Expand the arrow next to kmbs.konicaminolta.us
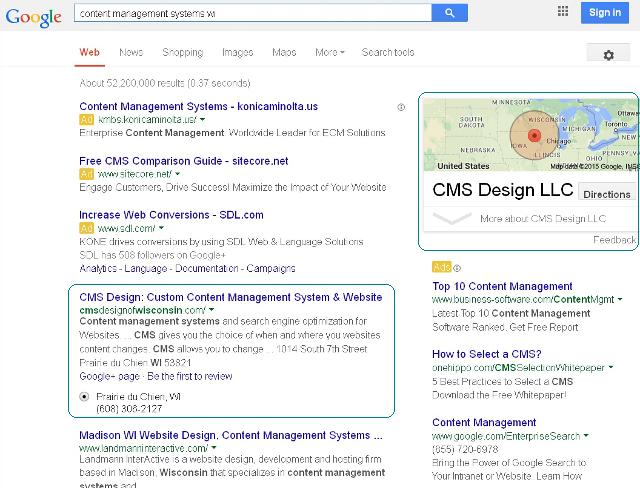This screenshot has width=640, height=488. click(x=203, y=120)
